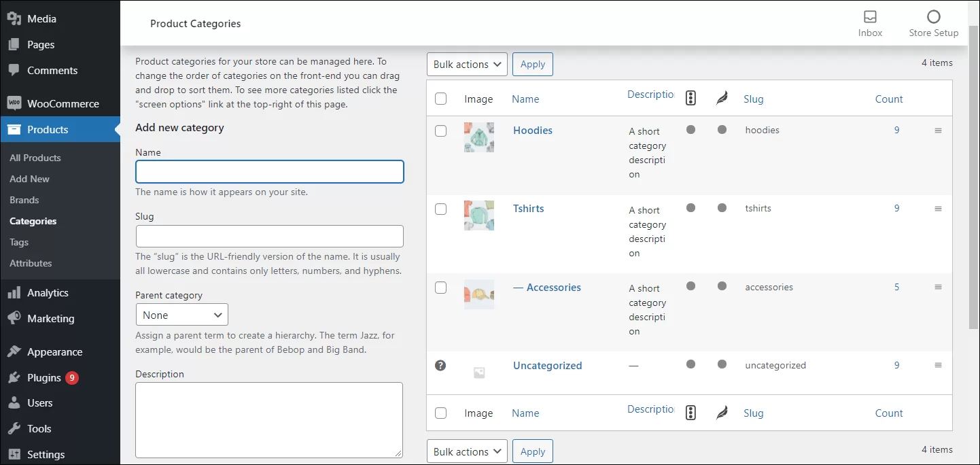Apply the selected bulk action
Image resolution: width=980 pixels, height=465 pixels.
pyautogui.click(x=532, y=64)
